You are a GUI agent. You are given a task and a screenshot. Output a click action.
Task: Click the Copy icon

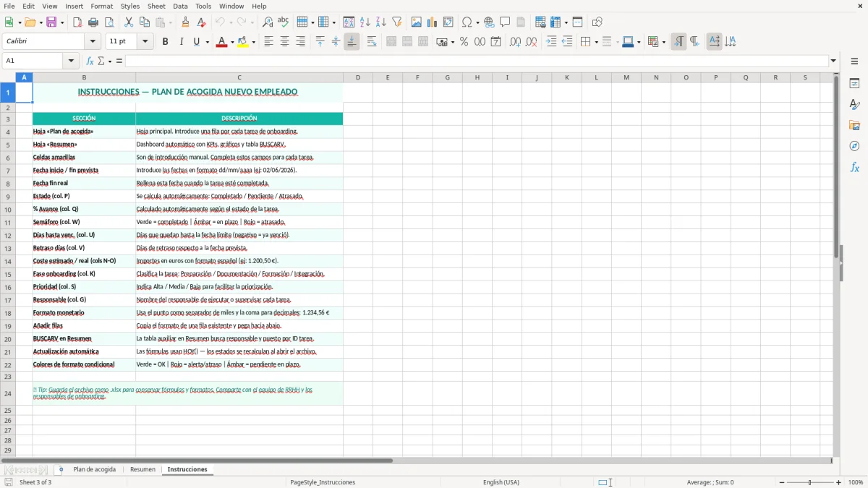pos(144,22)
